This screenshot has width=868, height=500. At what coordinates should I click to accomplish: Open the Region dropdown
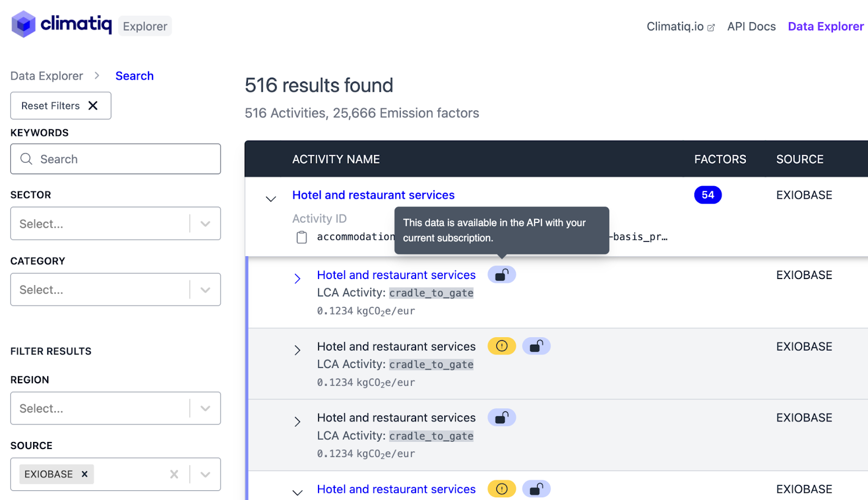coord(116,408)
